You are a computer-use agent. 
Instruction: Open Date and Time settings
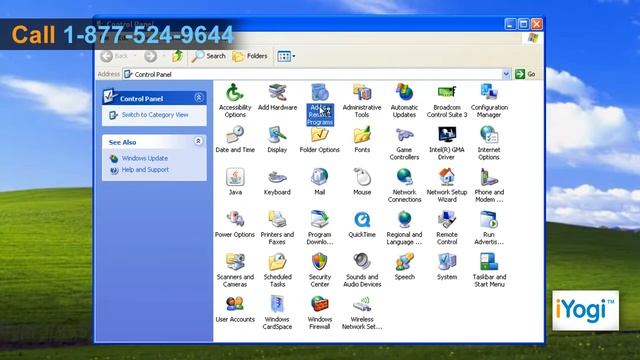pos(235,140)
